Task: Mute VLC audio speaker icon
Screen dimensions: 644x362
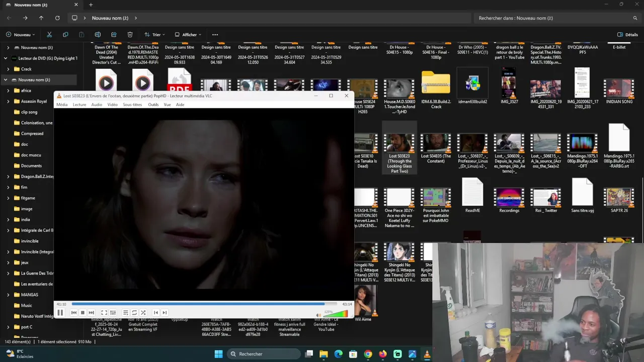Action: pos(318,315)
